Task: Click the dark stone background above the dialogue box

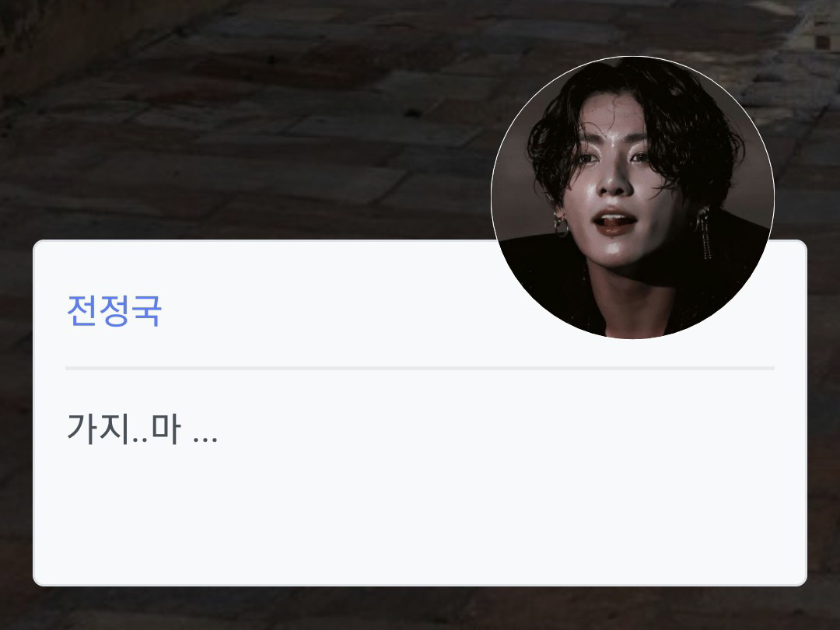Action: coord(241,118)
